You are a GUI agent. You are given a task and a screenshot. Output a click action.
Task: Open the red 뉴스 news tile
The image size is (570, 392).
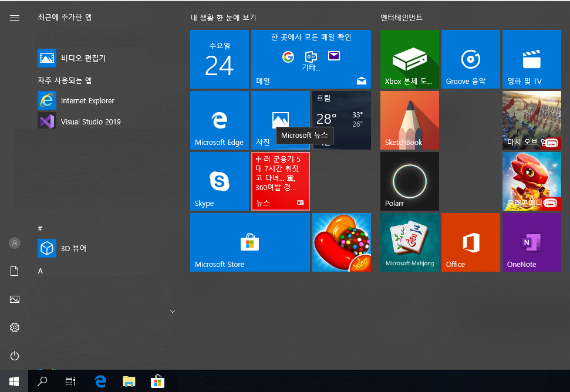281,181
